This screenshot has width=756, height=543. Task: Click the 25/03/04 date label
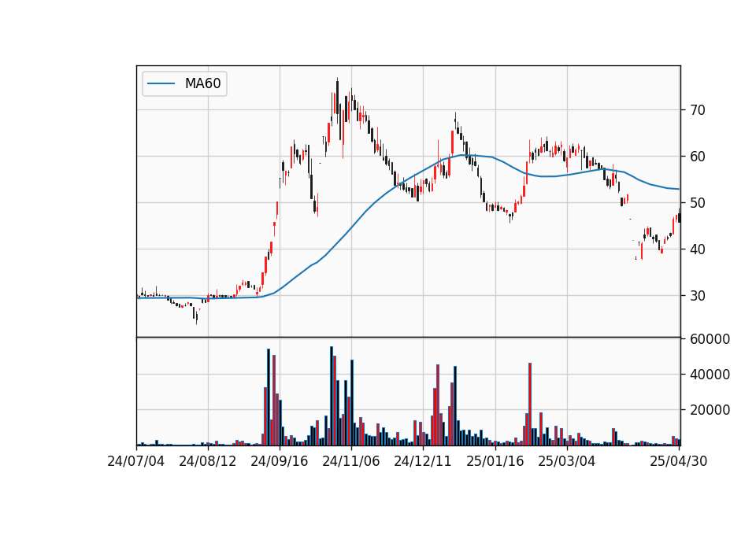point(567,461)
